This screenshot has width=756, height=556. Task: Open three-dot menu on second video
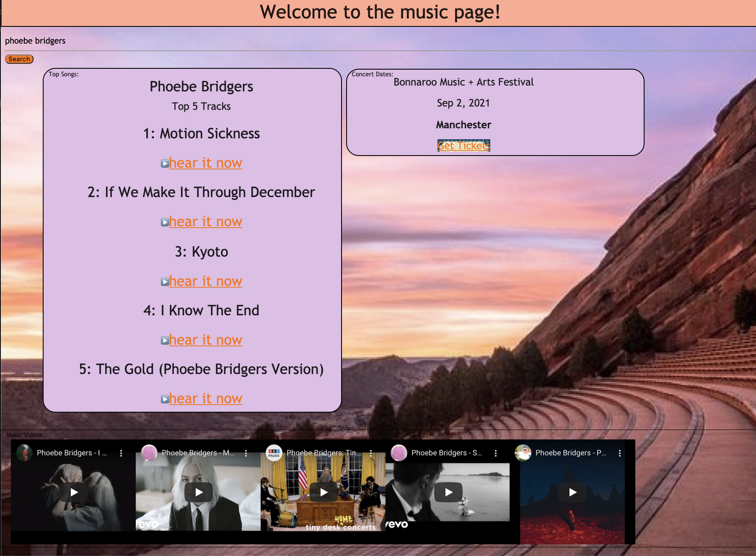coord(246,453)
